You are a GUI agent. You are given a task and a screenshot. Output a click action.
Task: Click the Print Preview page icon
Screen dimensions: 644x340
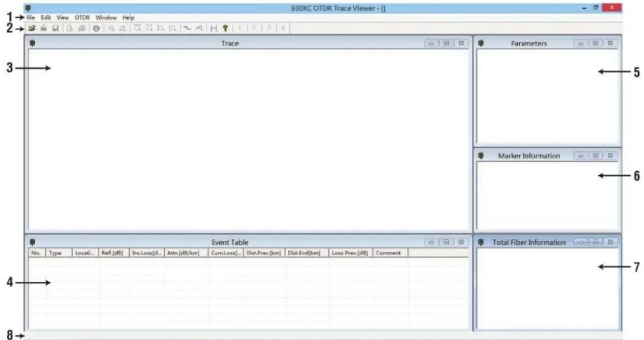click(x=69, y=28)
